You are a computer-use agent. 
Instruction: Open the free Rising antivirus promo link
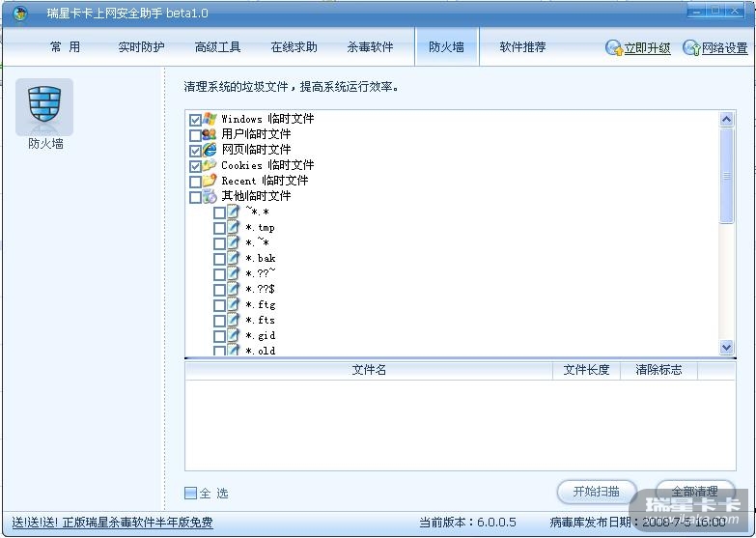coord(112,523)
